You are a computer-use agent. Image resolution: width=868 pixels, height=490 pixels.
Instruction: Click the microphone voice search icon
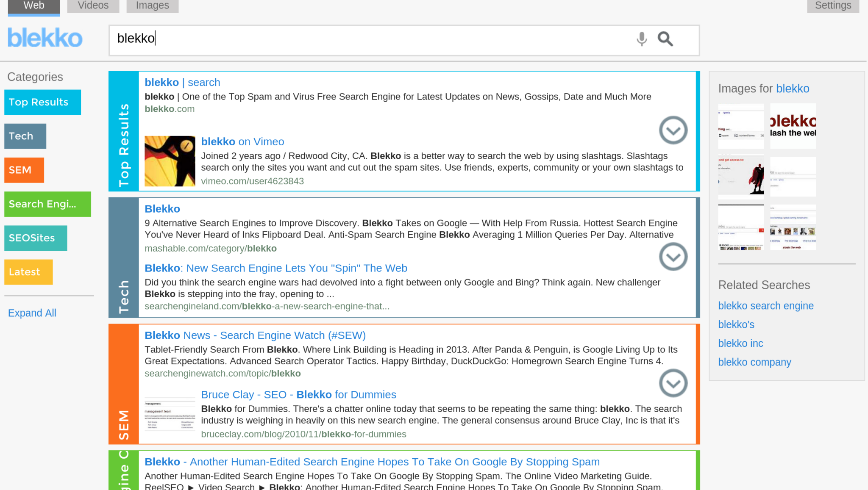point(642,39)
